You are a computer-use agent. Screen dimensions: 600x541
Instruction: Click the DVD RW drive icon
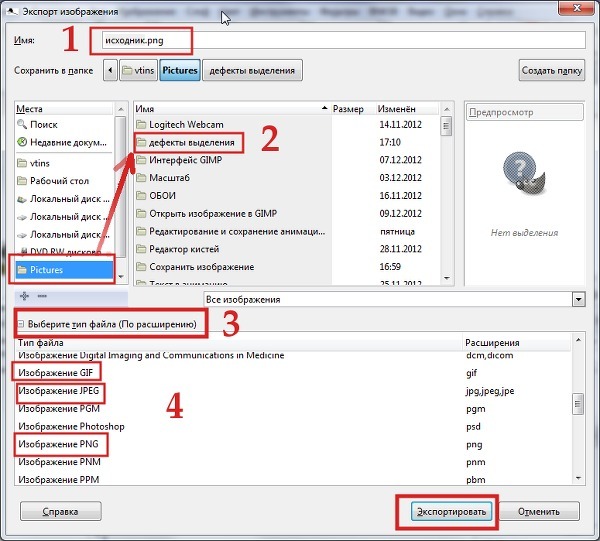(x=23, y=251)
